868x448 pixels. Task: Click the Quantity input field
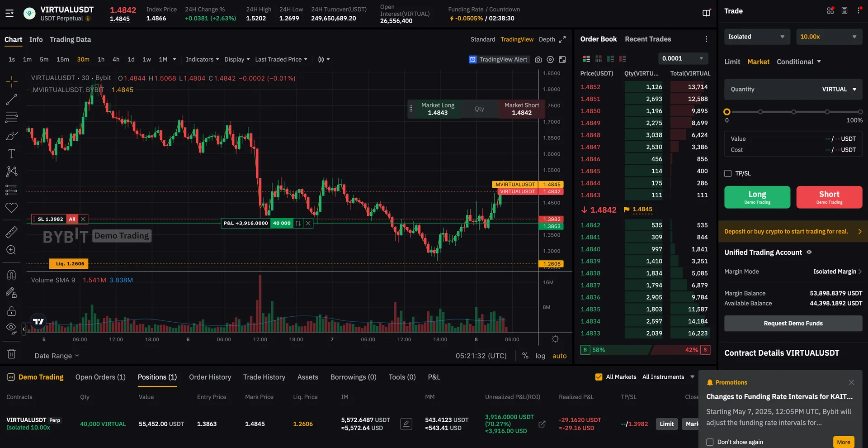tap(793, 89)
